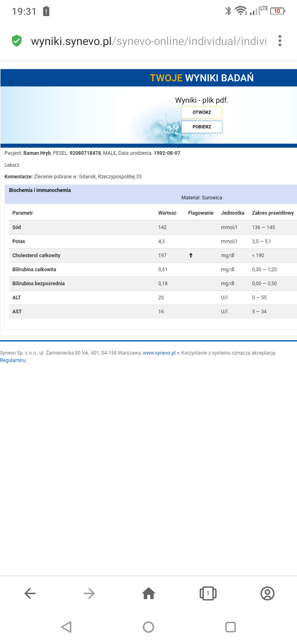Viewport: 297px width, 644px height.
Task: Click the OTWÓRZ button to open PDF
Action: [x=202, y=113]
